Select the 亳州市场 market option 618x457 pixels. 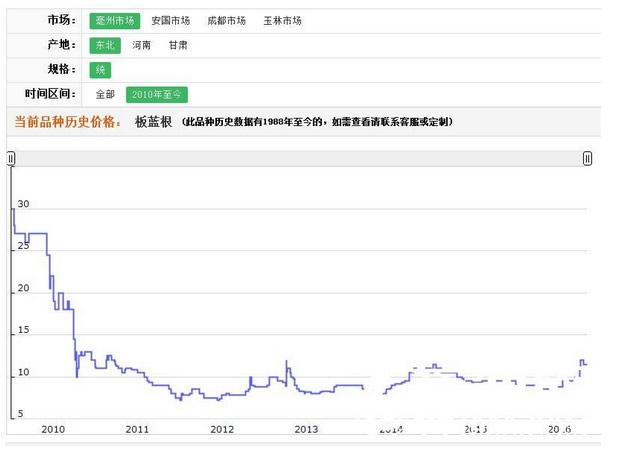click(x=112, y=20)
